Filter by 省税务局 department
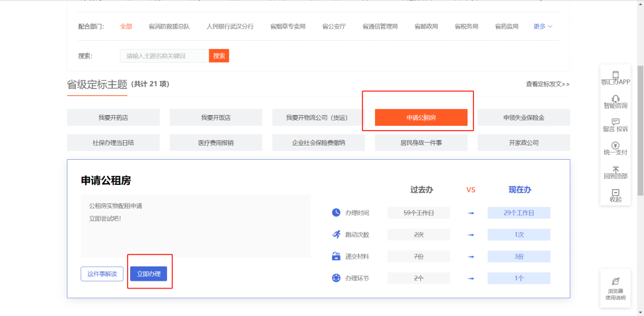The height and width of the screenshot is (316, 644). pos(466,26)
